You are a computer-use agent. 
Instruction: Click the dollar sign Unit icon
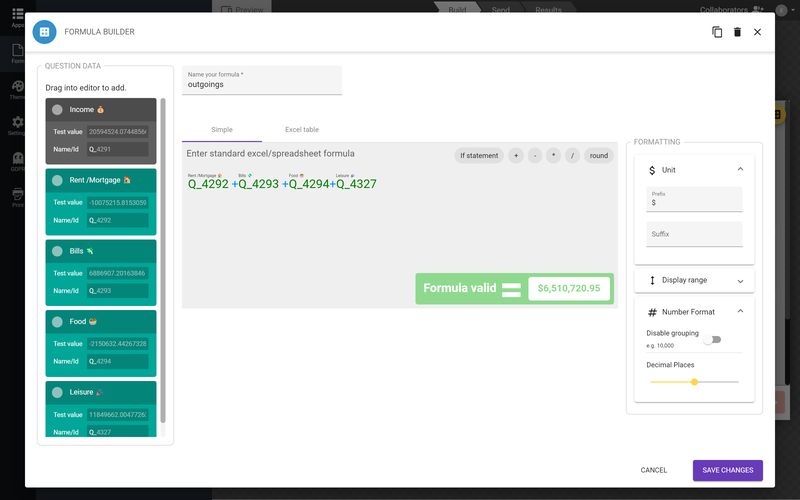(652, 170)
